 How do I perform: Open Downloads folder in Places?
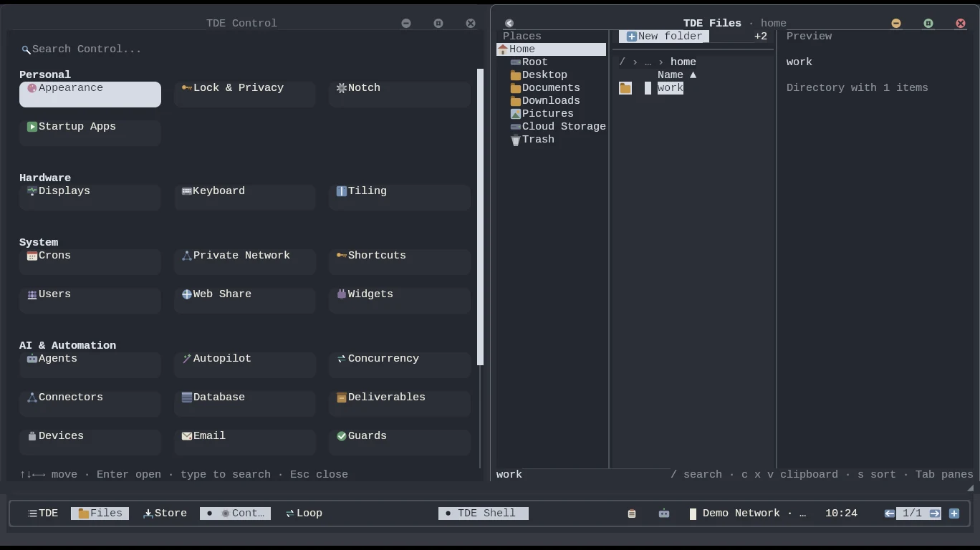(552, 101)
